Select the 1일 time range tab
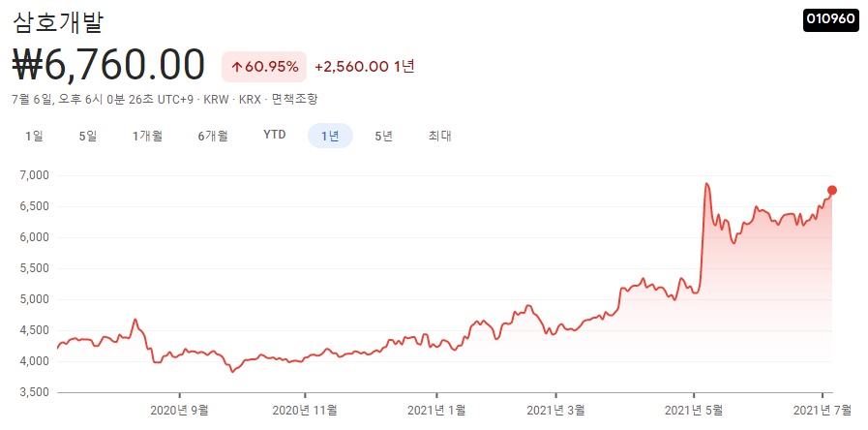The width and height of the screenshot is (868, 430). (x=34, y=136)
